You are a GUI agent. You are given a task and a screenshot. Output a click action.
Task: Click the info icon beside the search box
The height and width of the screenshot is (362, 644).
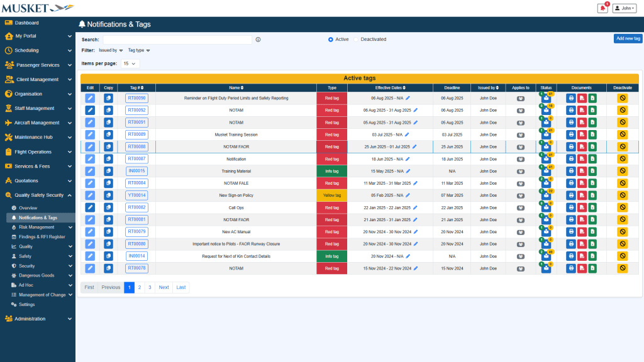click(x=258, y=40)
